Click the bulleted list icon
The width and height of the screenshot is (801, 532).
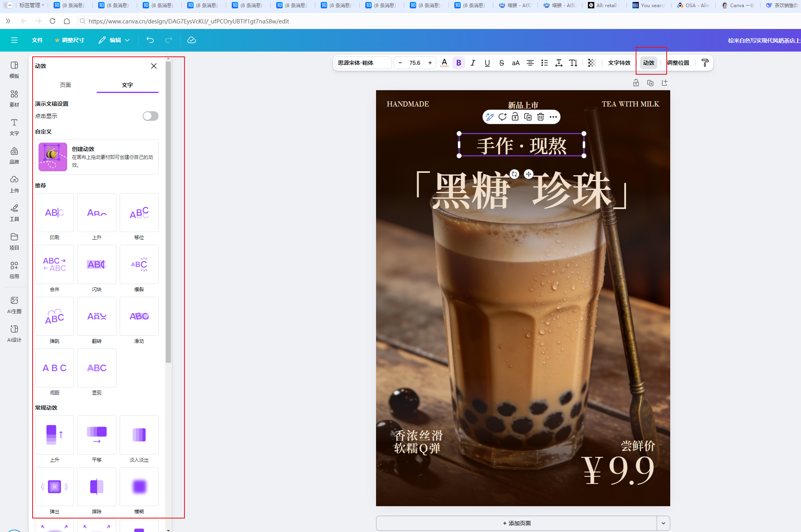pyautogui.click(x=545, y=63)
